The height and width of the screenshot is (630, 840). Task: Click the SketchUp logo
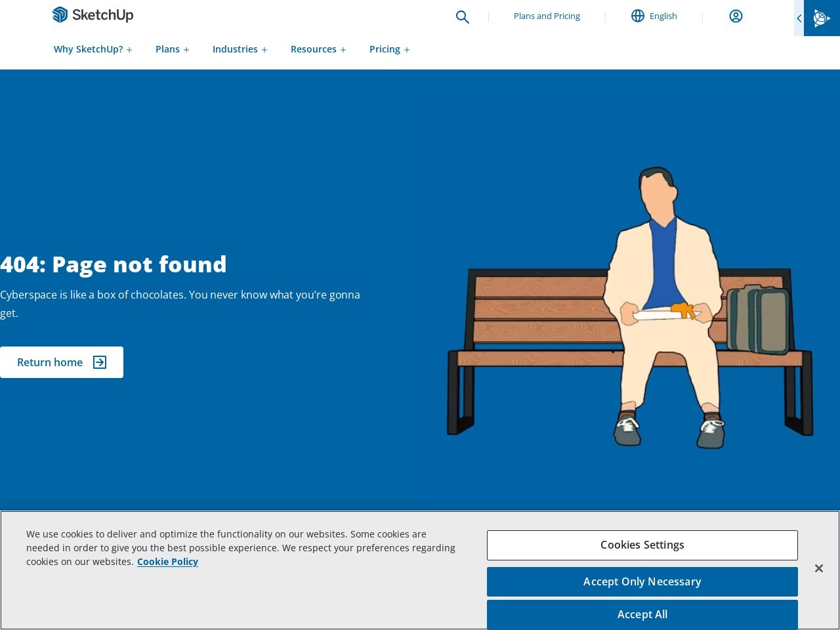point(93,14)
